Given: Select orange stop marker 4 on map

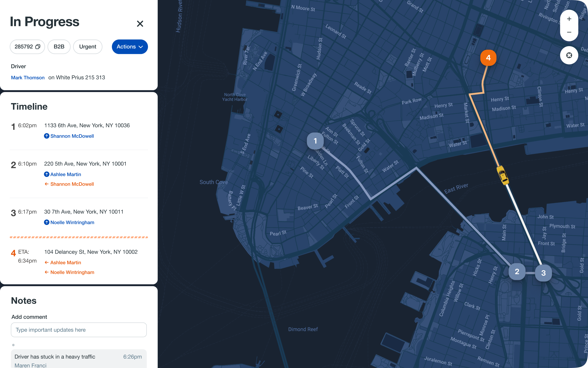Looking at the screenshot, I should point(488,58).
